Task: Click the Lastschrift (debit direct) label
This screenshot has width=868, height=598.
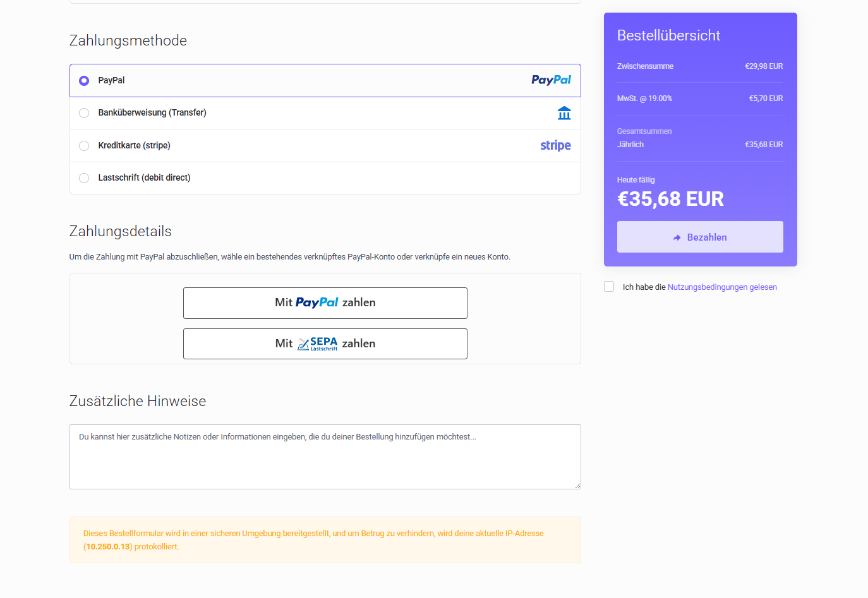Action: [144, 178]
